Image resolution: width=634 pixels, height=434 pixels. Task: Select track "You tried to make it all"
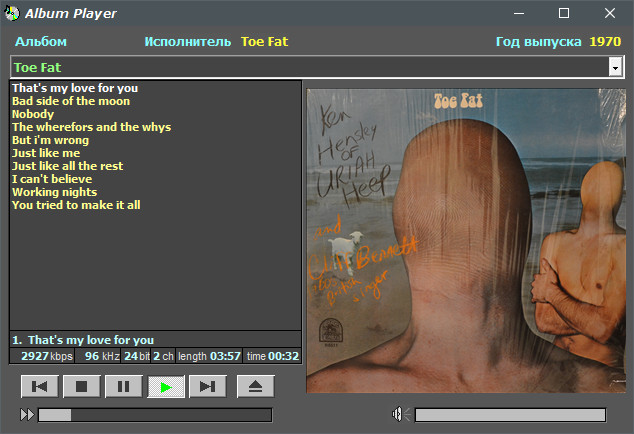pyautogui.click(x=76, y=204)
